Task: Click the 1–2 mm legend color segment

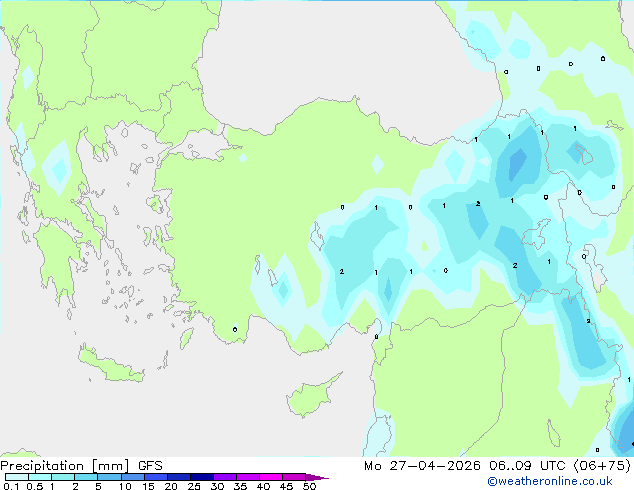Action: [63, 477]
